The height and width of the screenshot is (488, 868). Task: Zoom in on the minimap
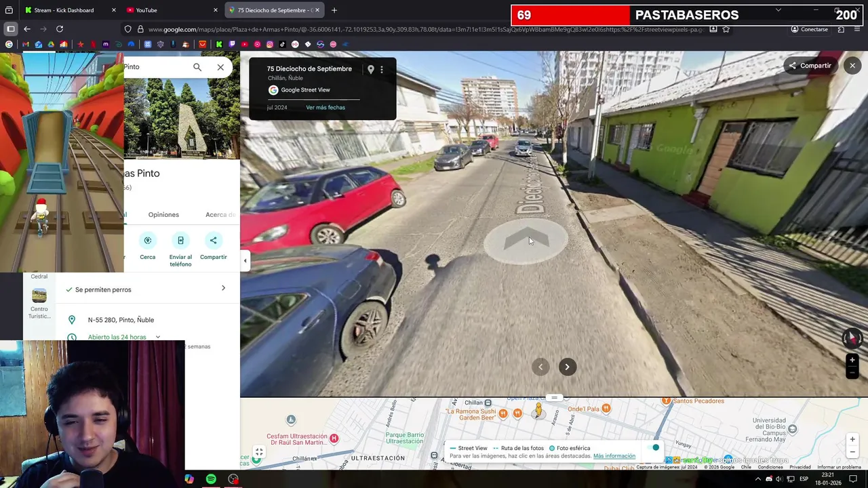tap(853, 439)
